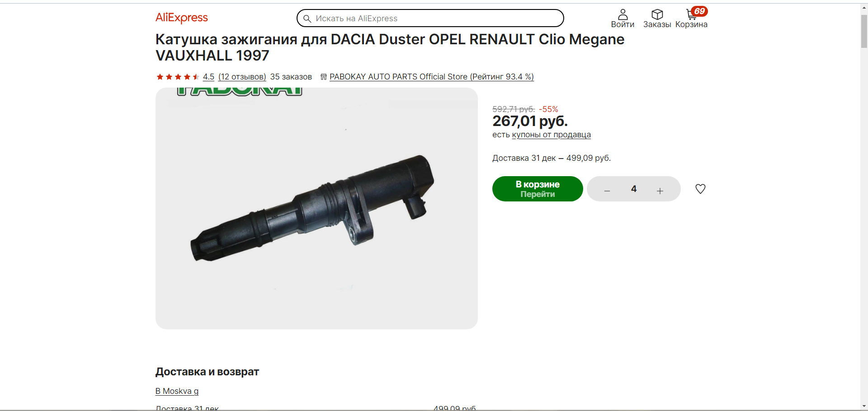This screenshot has height=411, width=868.
Task: Click the red rating stars
Action: pyautogui.click(x=178, y=77)
